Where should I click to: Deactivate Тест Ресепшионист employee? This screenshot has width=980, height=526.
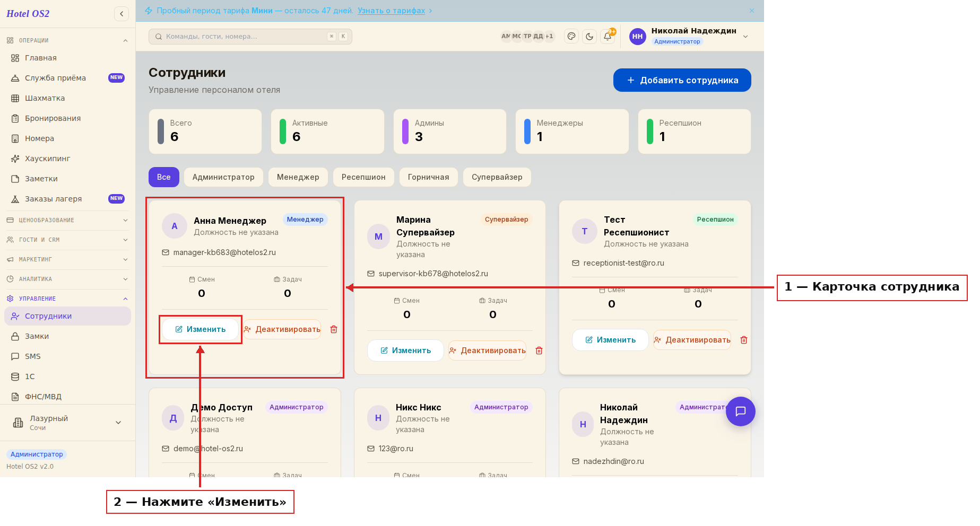[692, 340]
